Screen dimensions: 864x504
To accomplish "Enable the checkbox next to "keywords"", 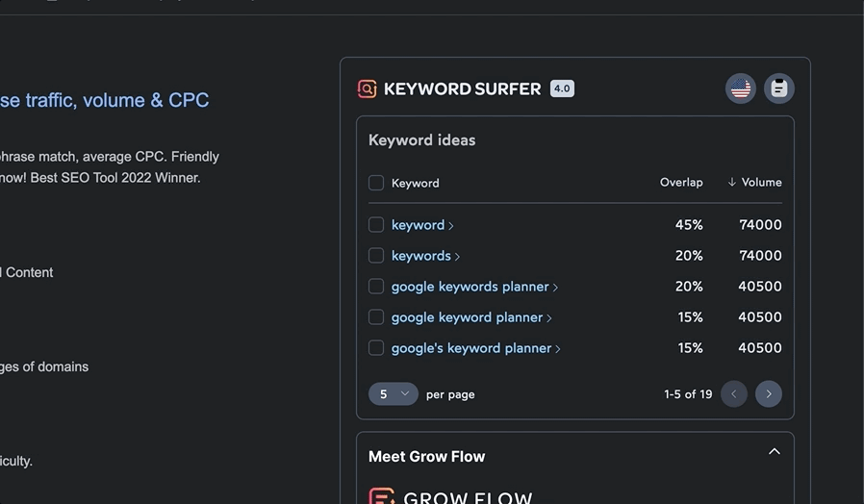I will point(376,256).
